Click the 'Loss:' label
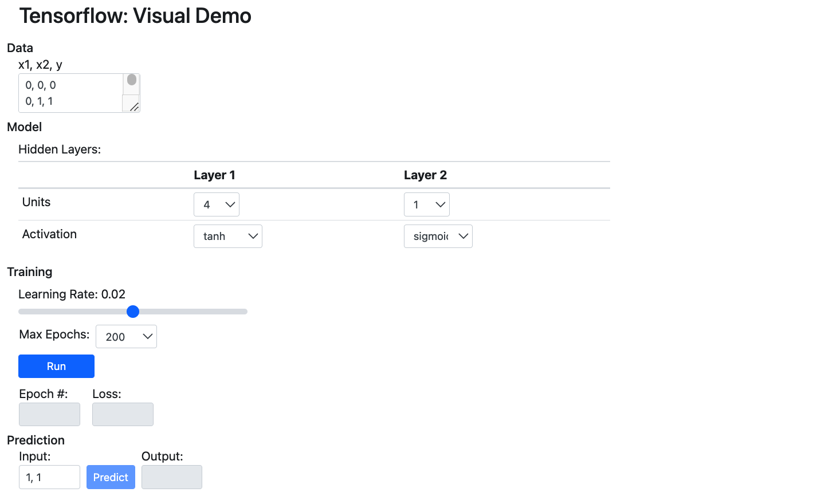 point(107,394)
